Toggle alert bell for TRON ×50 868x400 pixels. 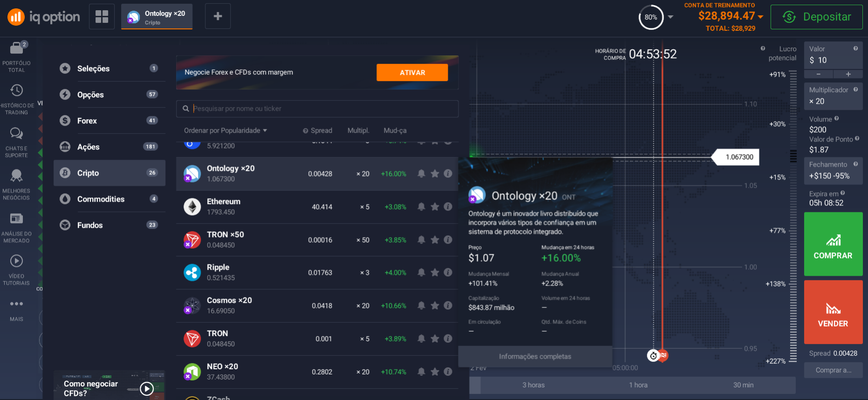tap(421, 240)
